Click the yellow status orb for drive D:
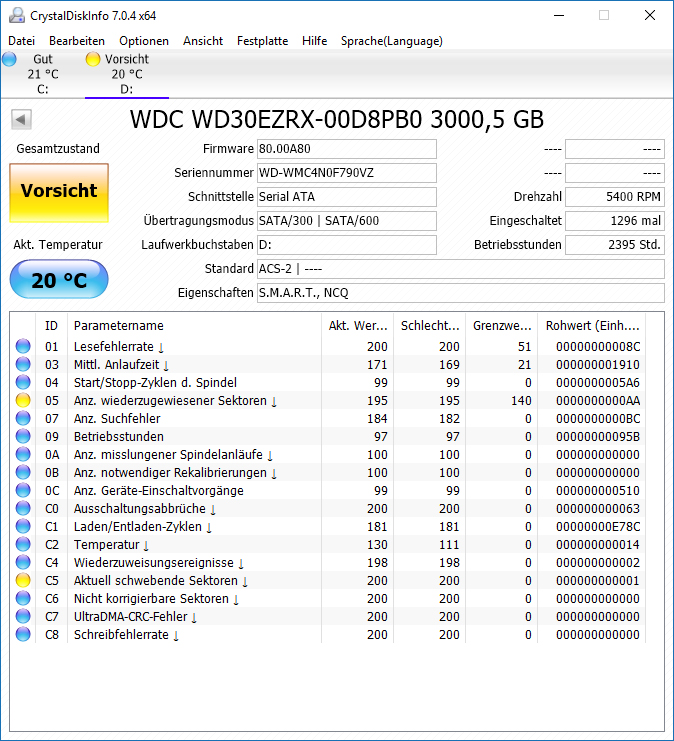This screenshot has height=741, width=674. (93, 59)
